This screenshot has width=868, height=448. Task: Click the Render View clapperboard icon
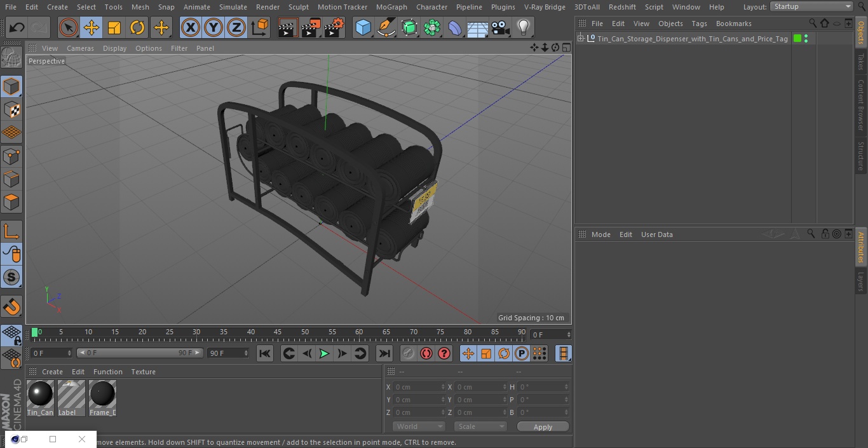(288, 27)
